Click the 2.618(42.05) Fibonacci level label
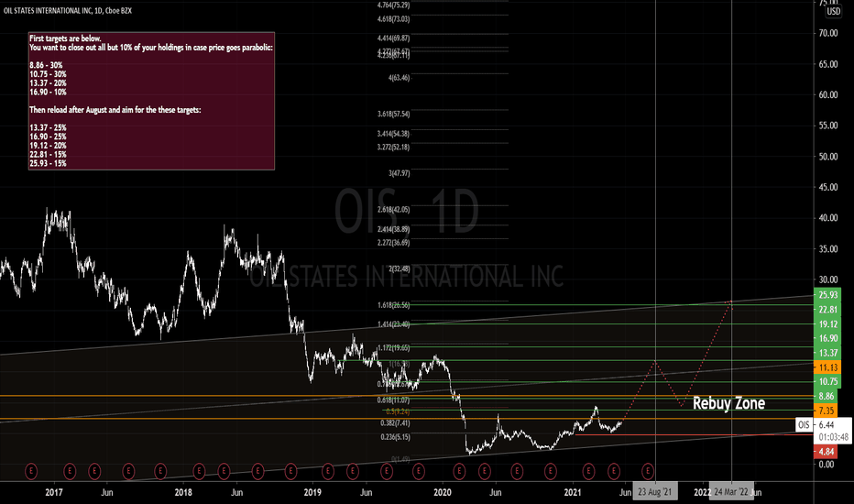This screenshot has width=854, height=504. click(393, 210)
